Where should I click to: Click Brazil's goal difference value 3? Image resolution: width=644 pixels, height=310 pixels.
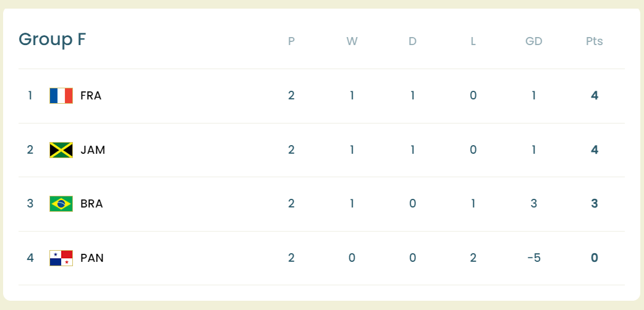pyautogui.click(x=534, y=204)
